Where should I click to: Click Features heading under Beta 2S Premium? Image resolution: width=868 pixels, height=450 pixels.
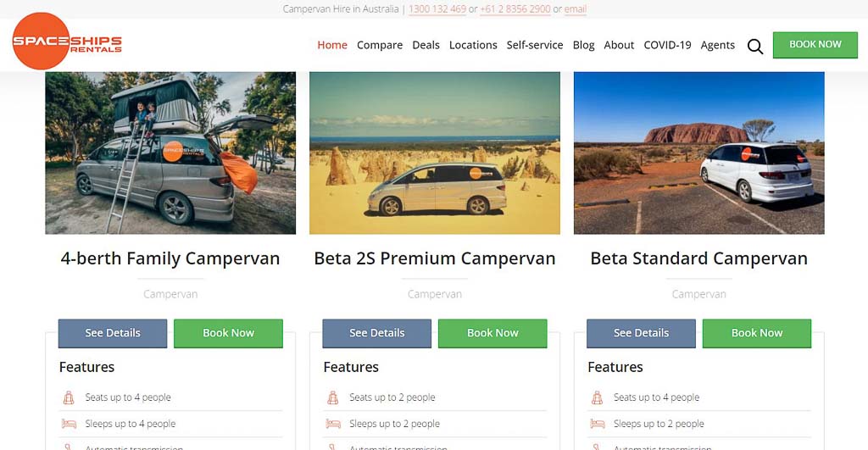click(351, 367)
